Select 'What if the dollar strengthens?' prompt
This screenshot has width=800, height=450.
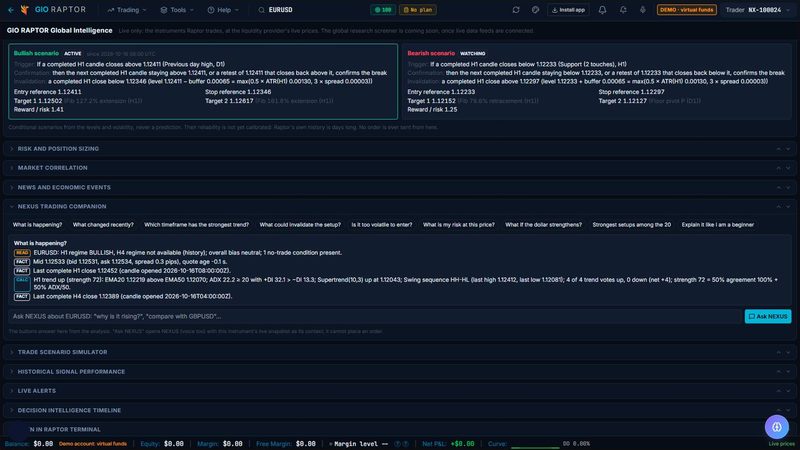coord(543,224)
